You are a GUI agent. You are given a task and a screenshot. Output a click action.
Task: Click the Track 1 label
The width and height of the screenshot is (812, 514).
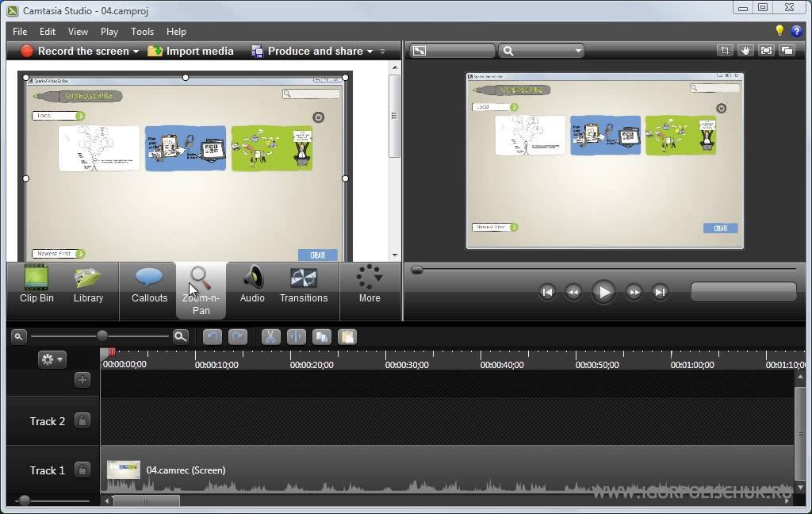[x=47, y=470]
